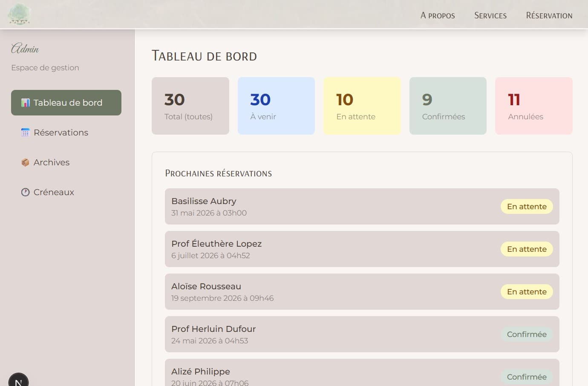This screenshot has width=588, height=386.
Task: Click the En attente badge for Basilisse Aubry
Action: [527, 206]
